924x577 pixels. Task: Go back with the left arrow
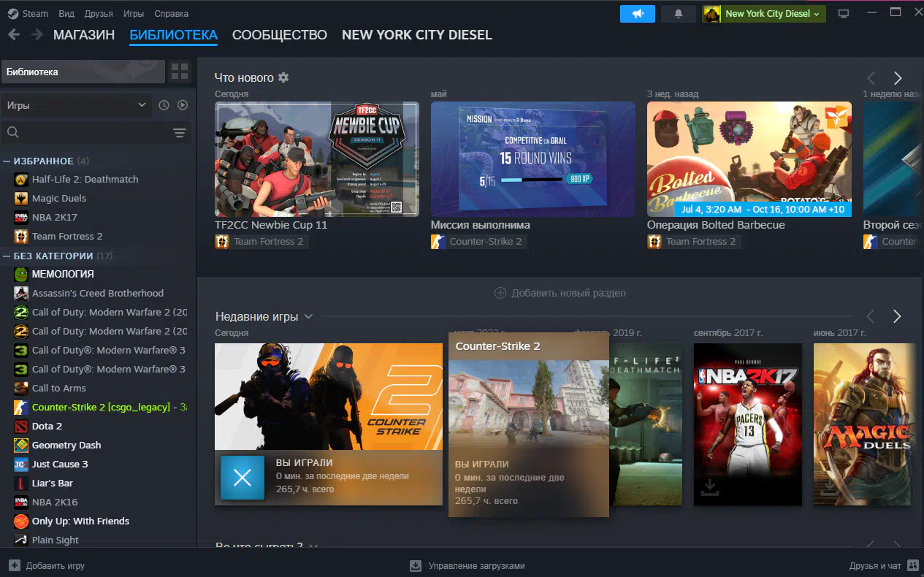(14, 34)
